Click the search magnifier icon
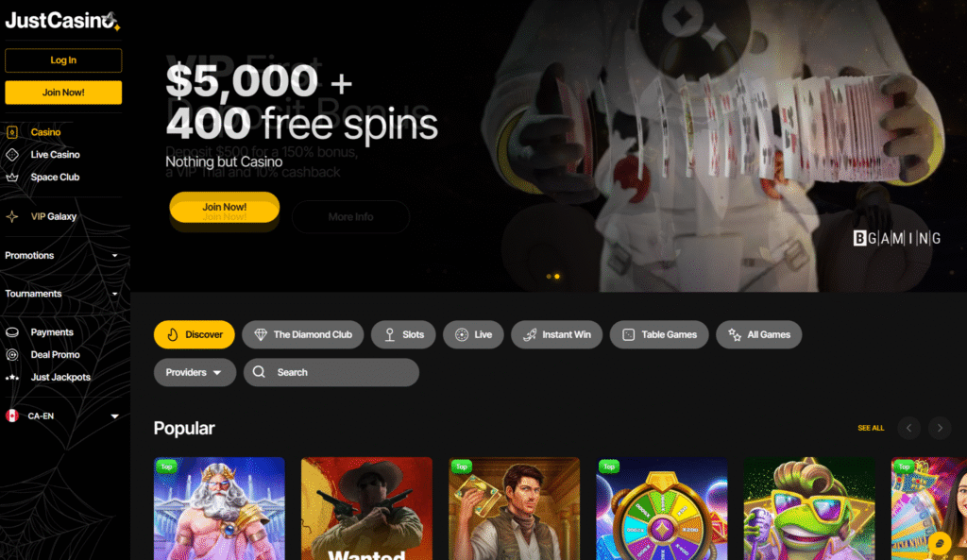Image resolution: width=967 pixels, height=560 pixels. pos(259,372)
